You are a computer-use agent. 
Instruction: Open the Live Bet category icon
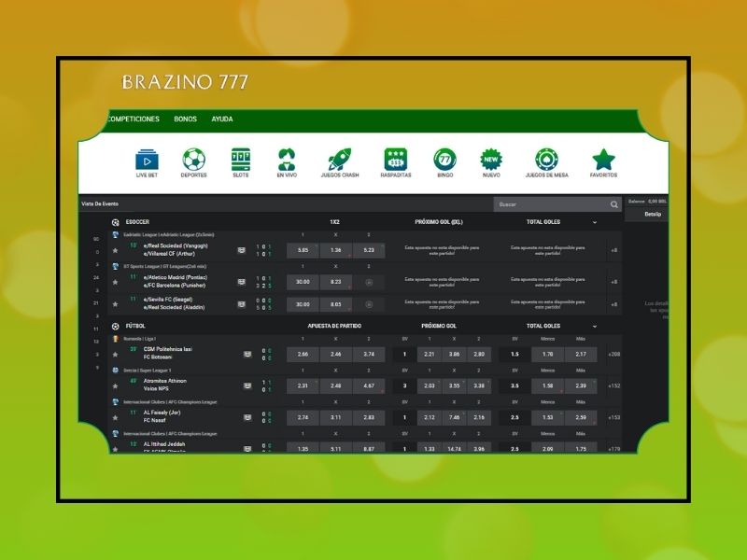[147, 161]
